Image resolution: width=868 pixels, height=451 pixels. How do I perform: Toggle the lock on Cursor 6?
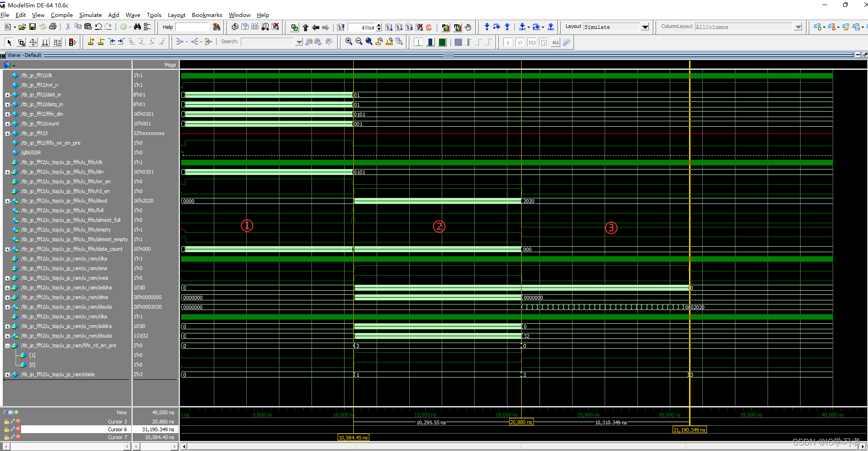(x=6, y=429)
